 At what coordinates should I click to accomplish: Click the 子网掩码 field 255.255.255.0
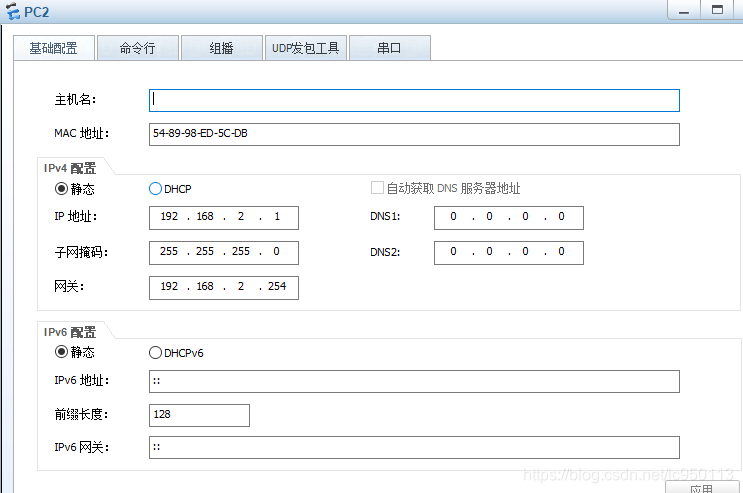click(x=224, y=253)
